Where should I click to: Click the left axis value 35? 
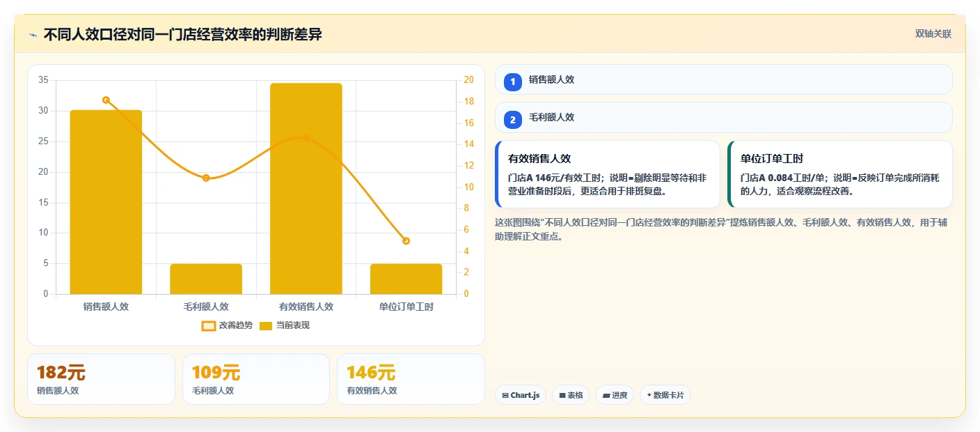[x=43, y=80]
